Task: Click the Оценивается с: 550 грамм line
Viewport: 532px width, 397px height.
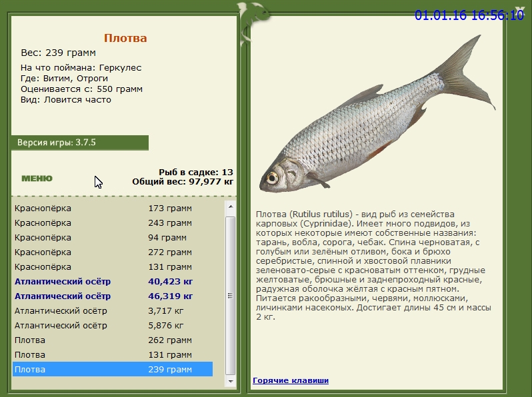Action: [81, 89]
